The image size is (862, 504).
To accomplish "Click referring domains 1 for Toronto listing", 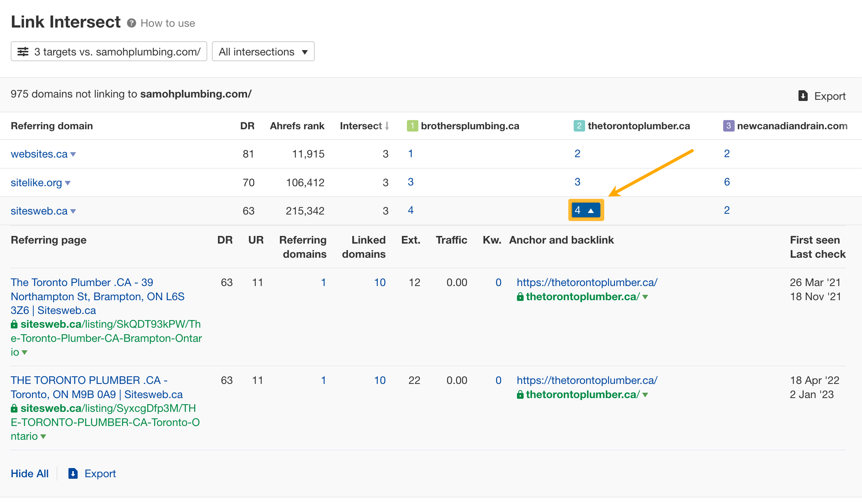I will pos(323,380).
